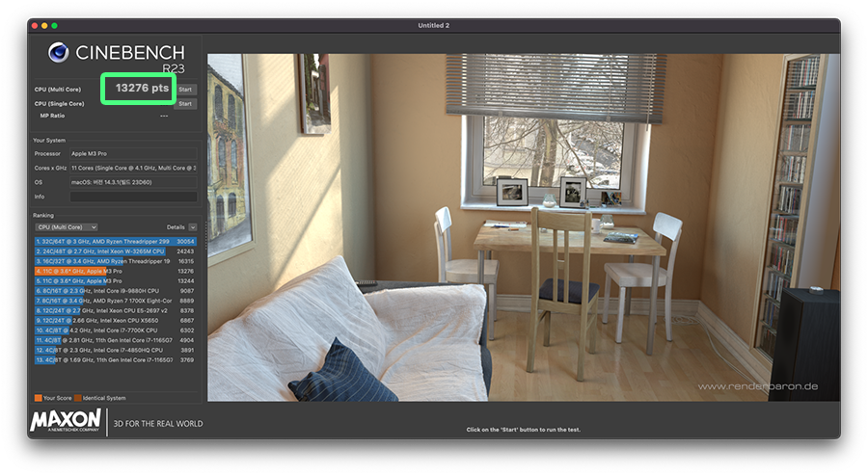Start the CPU (Multi Core) test

click(x=185, y=89)
